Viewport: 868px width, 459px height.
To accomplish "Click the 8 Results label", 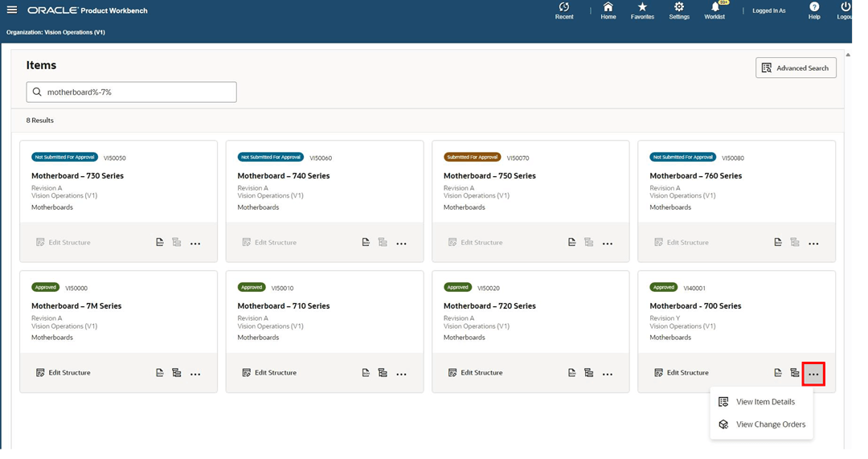I will (40, 120).
